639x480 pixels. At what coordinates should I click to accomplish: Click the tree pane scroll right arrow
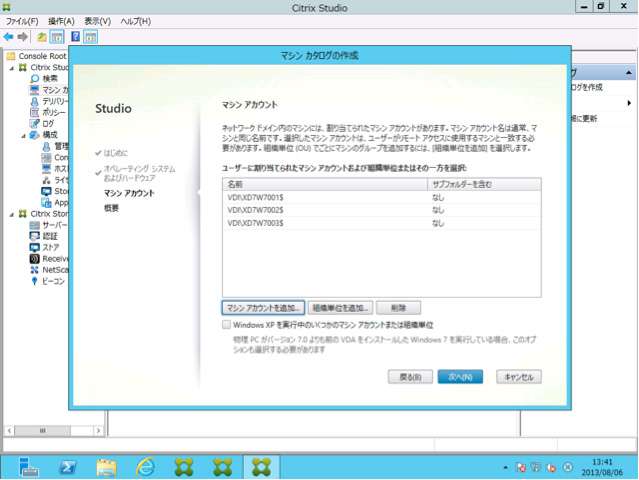click(98, 431)
